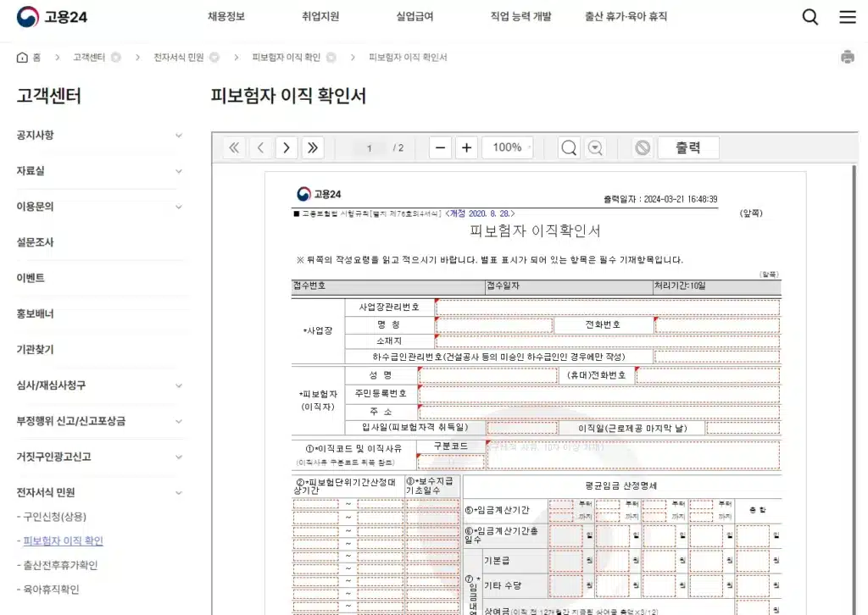Click the cancel circle-slash icon
Image resolution: width=868 pixels, height=615 pixels.
point(643,147)
